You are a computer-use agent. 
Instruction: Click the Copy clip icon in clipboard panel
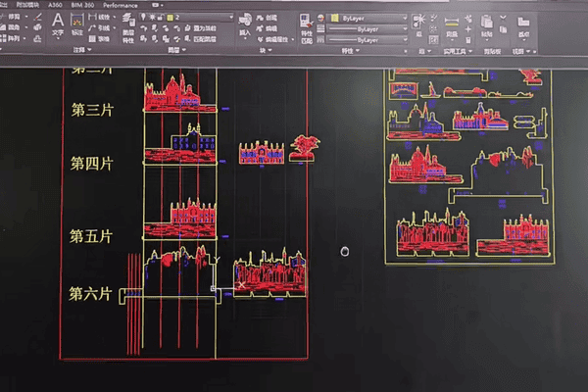click(504, 29)
